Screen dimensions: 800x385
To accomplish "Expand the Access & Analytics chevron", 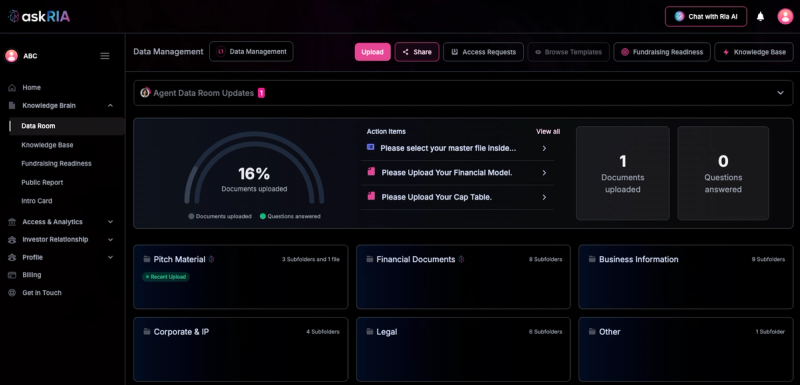I will pos(110,222).
